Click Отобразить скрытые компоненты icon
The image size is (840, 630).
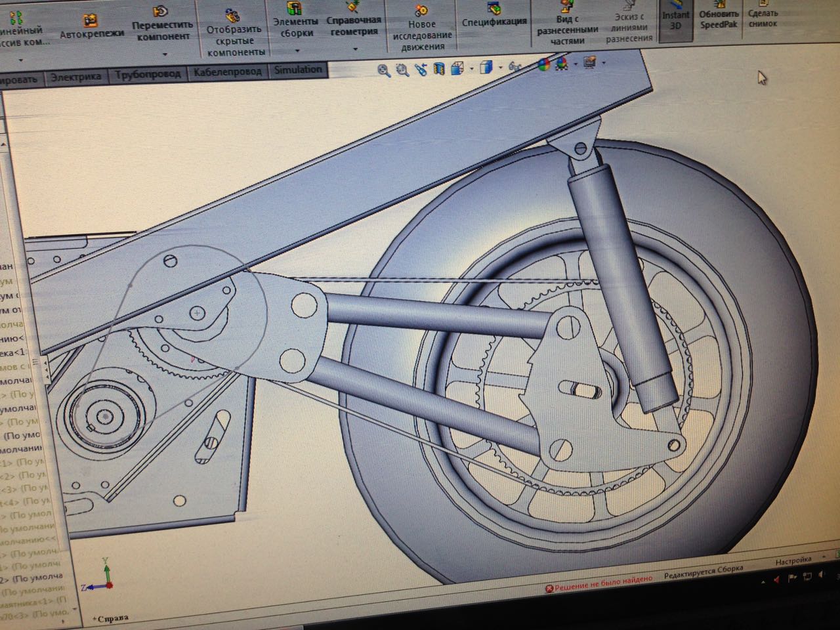[x=232, y=16]
